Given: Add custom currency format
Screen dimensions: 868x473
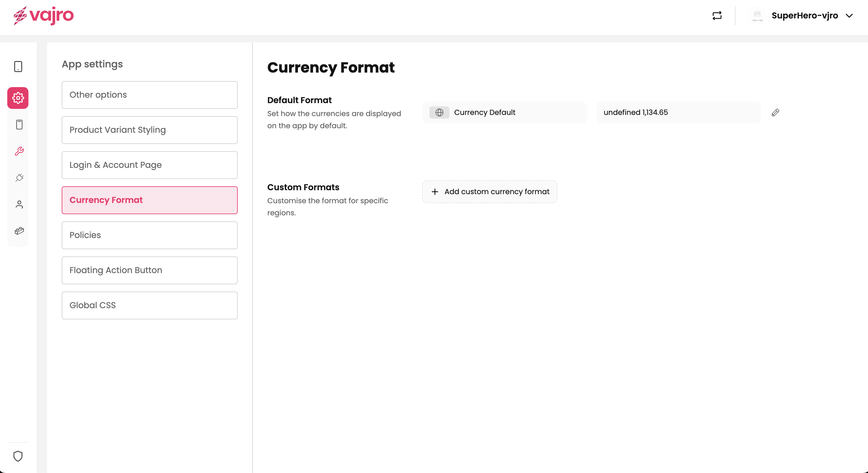Looking at the screenshot, I should [490, 192].
